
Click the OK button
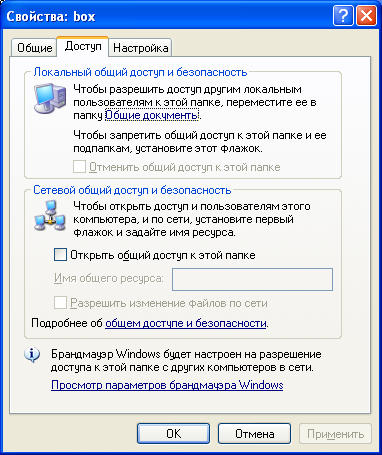(x=173, y=434)
